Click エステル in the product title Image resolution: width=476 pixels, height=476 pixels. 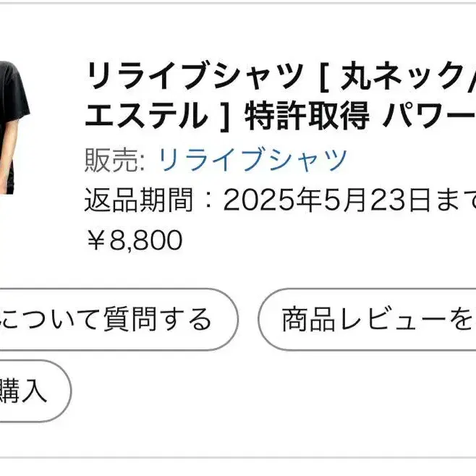(145, 116)
